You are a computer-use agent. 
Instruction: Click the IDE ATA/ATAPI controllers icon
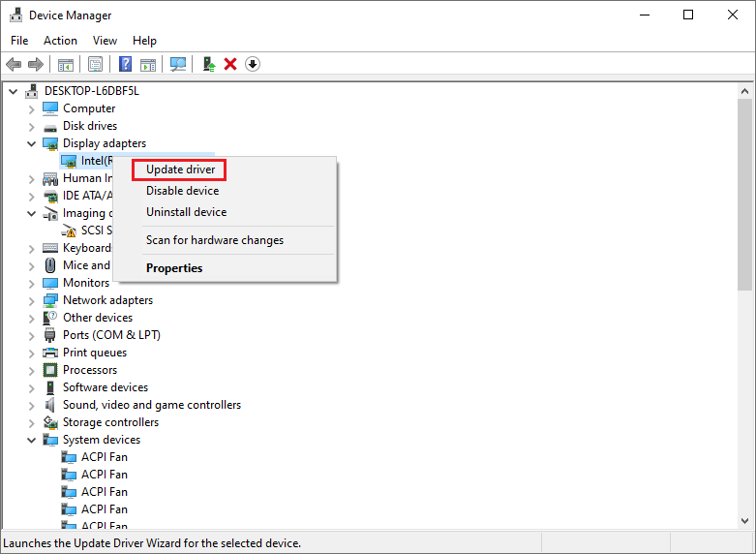click(50, 197)
